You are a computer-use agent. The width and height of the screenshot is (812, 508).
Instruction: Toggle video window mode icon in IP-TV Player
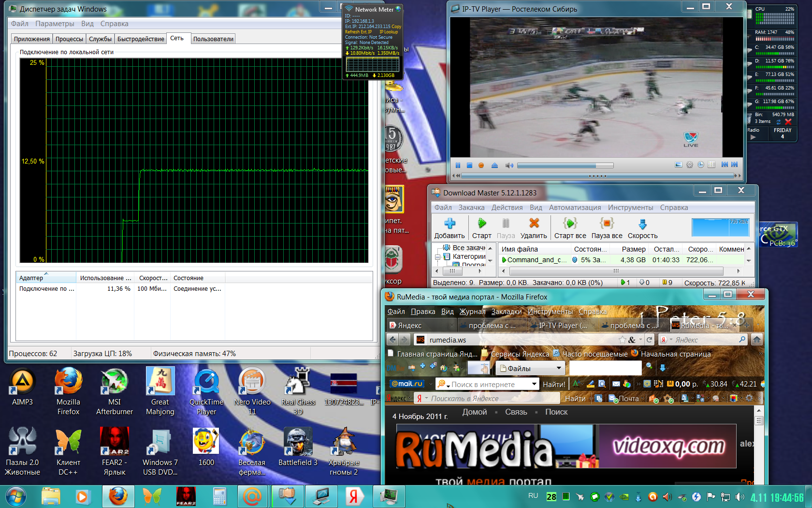pyautogui.click(x=679, y=165)
